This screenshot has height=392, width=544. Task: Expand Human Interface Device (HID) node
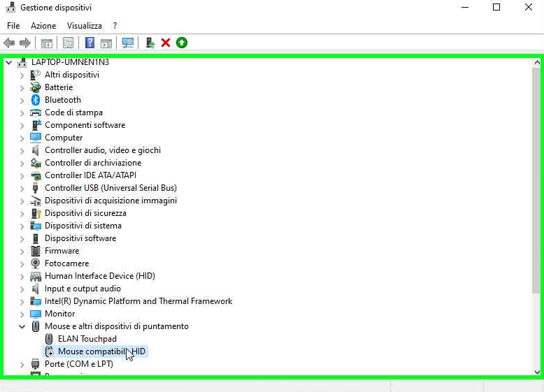(22, 277)
